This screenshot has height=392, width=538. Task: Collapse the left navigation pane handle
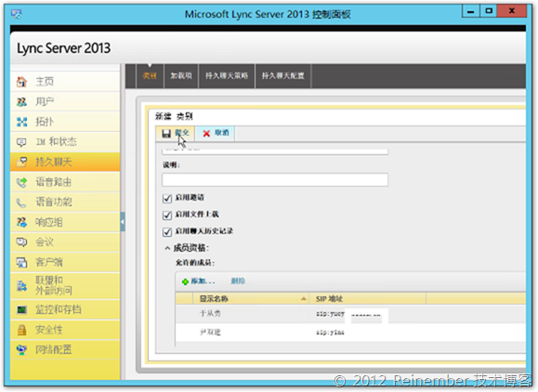[x=123, y=222]
